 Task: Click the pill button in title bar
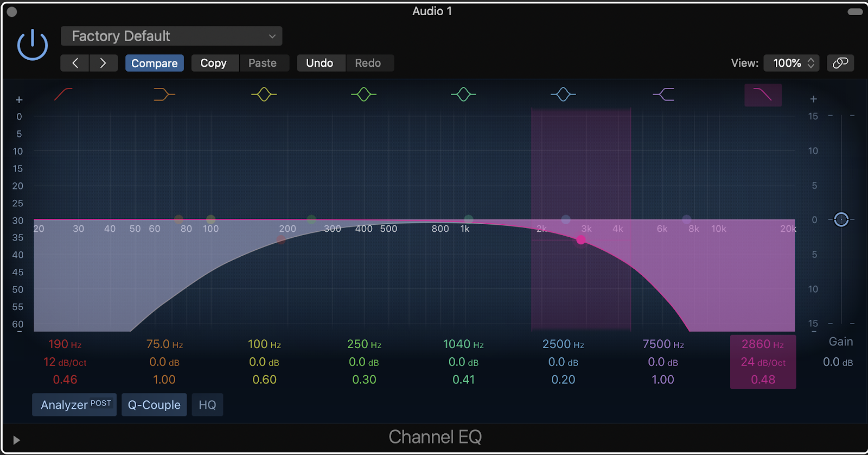855,11
